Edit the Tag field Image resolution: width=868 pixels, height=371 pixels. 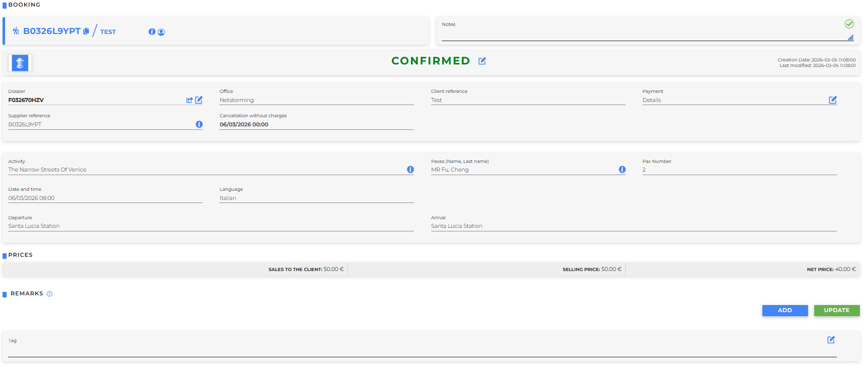(x=831, y=340)
